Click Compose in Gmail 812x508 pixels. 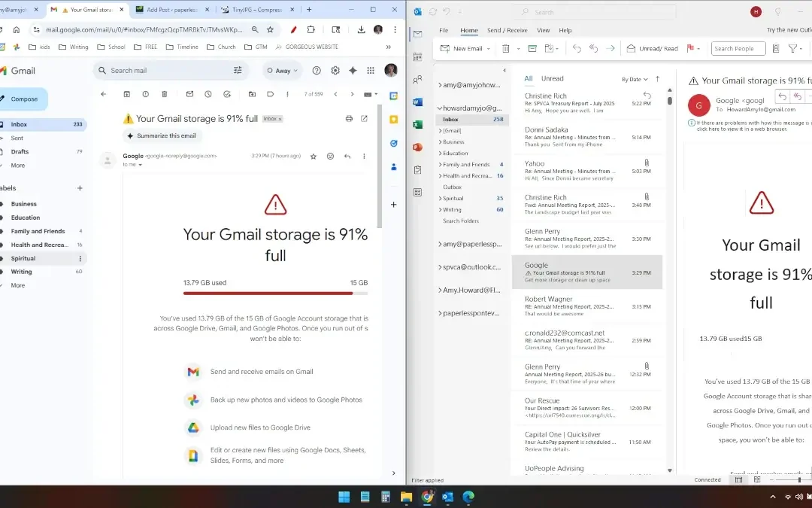[x=24, y=99]
